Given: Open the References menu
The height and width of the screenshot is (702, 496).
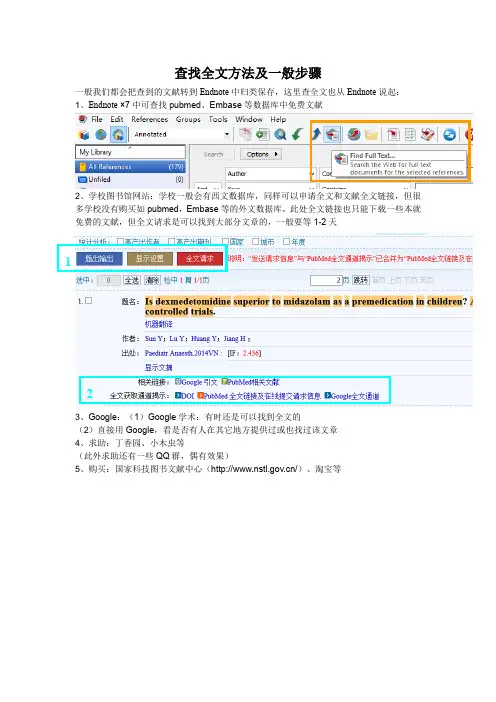Looking at the screenshot, I should click(150, 120).
